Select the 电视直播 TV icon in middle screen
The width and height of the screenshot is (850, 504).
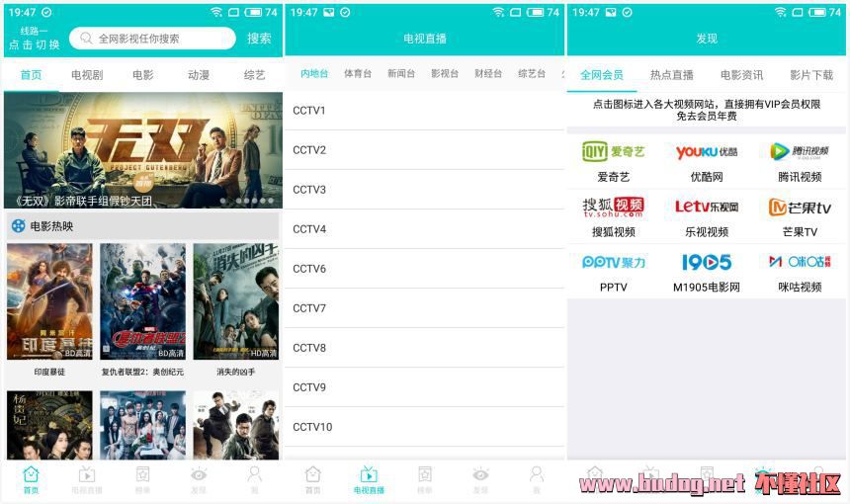(x=369, y=474)
